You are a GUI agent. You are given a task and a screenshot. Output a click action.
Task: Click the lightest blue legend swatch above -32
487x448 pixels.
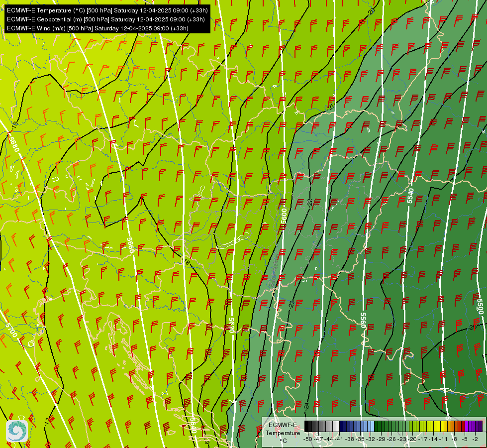point(373,426)
